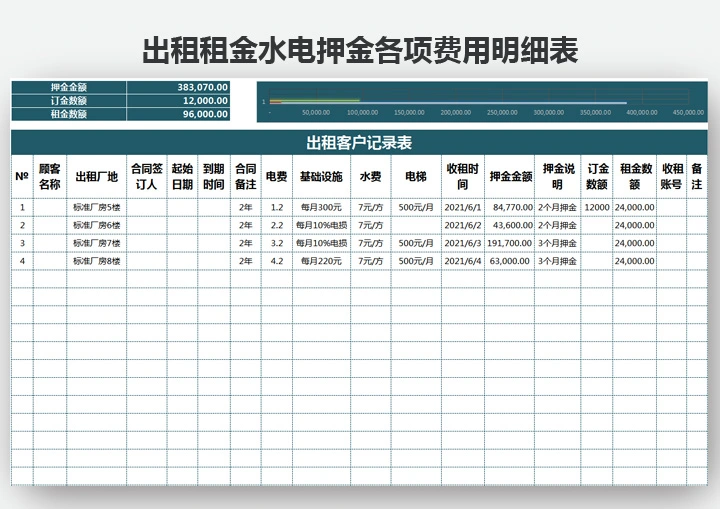The width and height of the screenshot is (720, 509).
Task: Click the 顾客名称 column header
Action: coord(50,177)
